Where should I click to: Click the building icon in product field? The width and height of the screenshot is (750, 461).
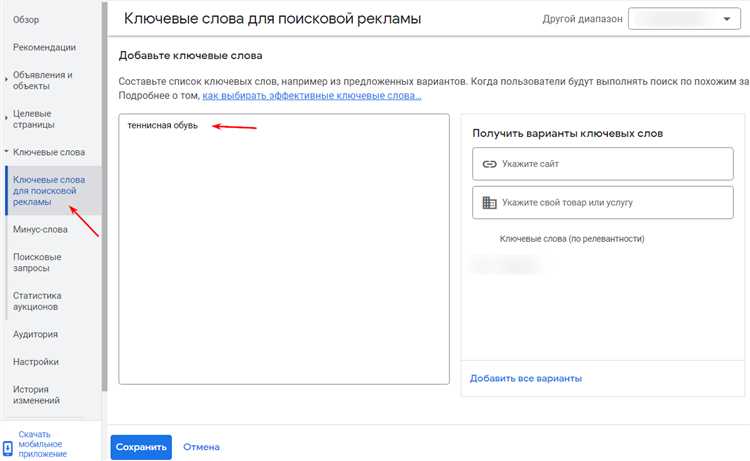click(x=489, y=203)
